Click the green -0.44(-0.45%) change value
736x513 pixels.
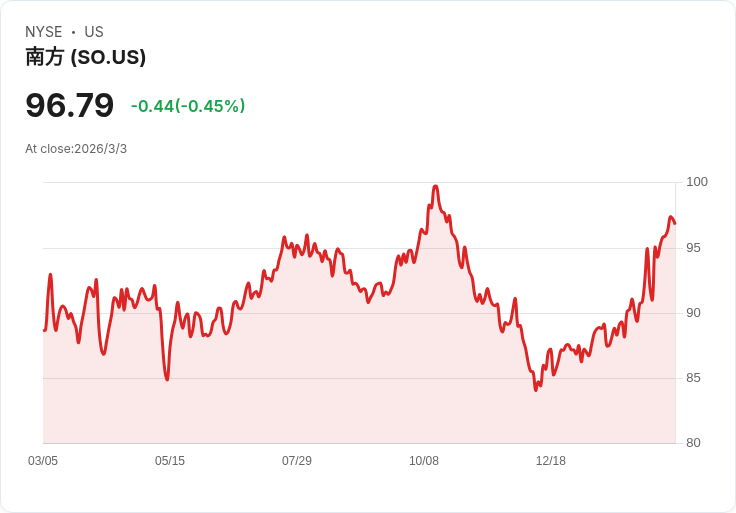[x=188, y=106]
